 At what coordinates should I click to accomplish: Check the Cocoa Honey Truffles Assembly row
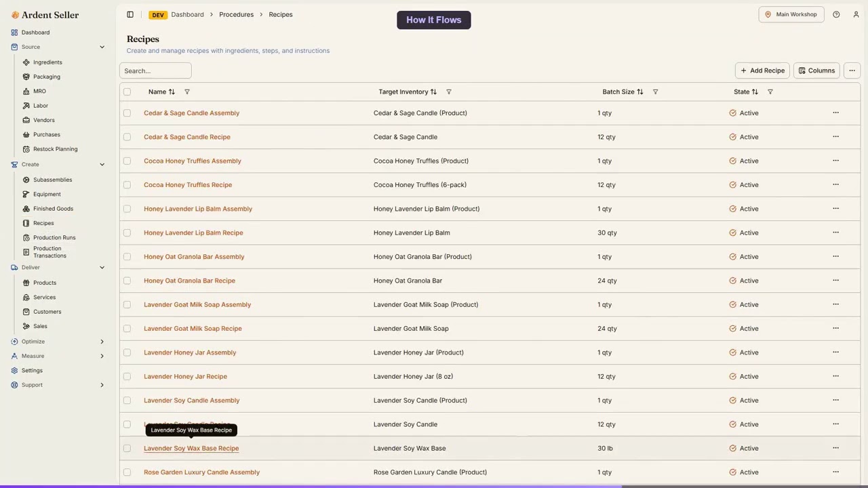coord(127,161)
